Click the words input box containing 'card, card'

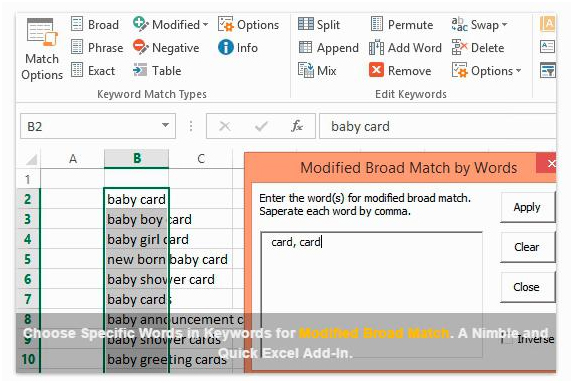(372, 295)
